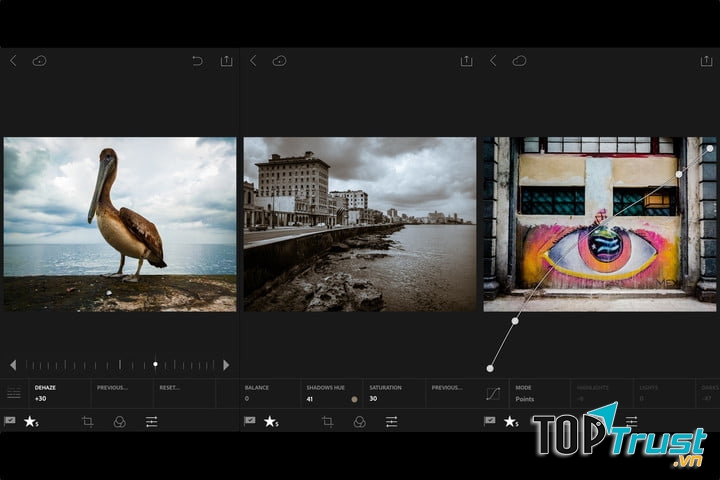Click the Dehaze slider handle dot
Screen dimensions: 720x480
point(155,364)
